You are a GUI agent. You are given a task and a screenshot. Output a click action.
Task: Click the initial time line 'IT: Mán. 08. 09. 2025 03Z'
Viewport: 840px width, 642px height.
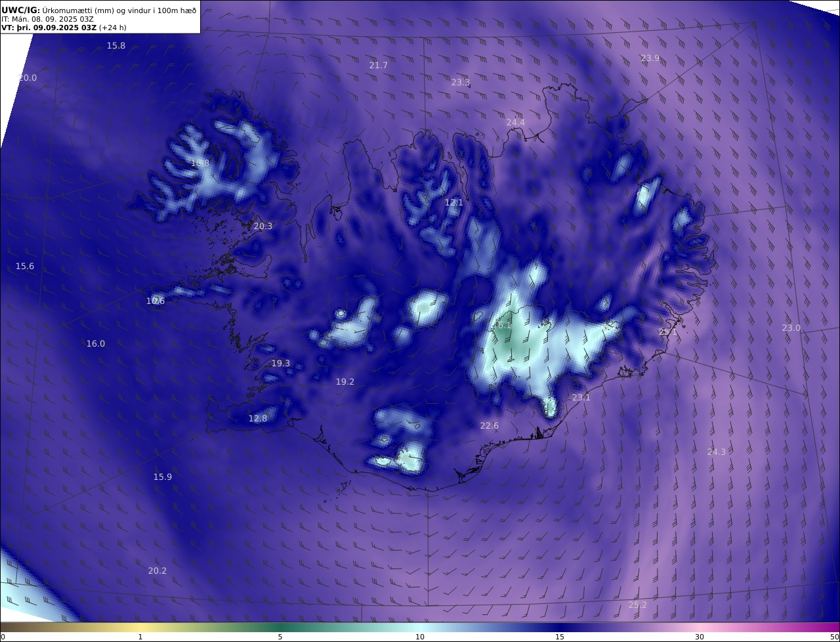click(x=48, y=19)
